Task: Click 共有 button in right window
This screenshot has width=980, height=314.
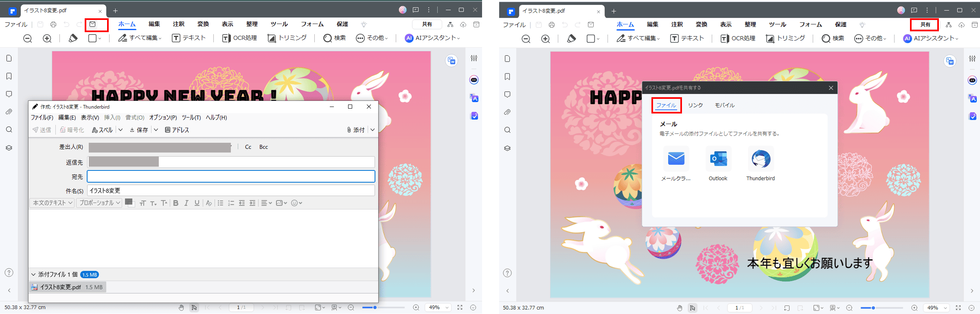Action: [925, 25]
